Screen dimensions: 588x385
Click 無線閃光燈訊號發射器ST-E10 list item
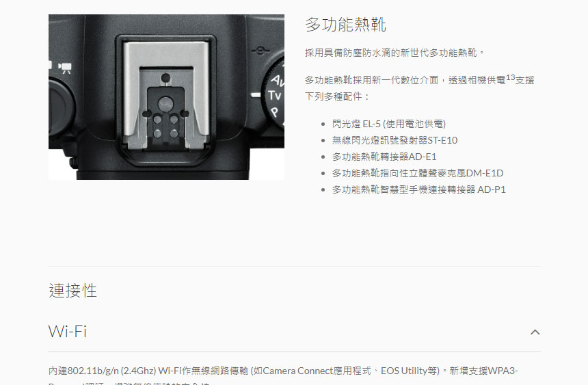click(x=395, y=140)
